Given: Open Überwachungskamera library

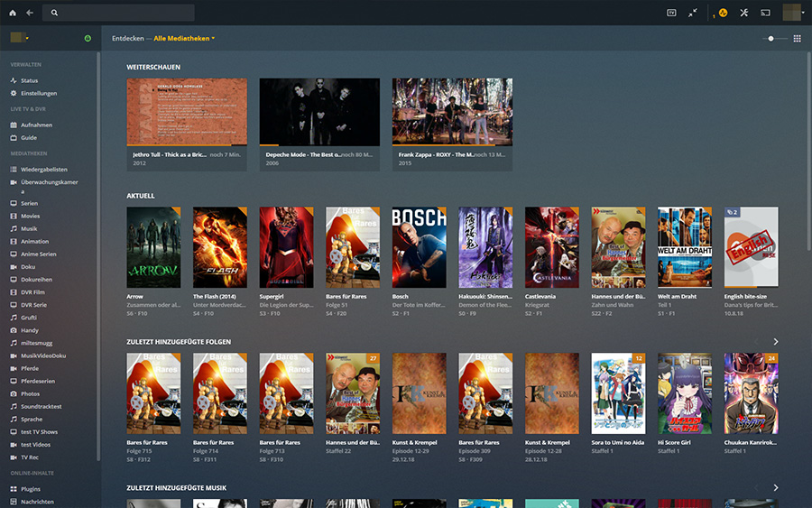Looking at the screenshot, I should coord(50,187).
